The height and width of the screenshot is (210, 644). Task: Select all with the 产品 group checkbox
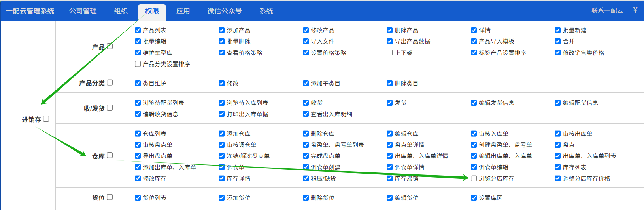coord(110,46)
